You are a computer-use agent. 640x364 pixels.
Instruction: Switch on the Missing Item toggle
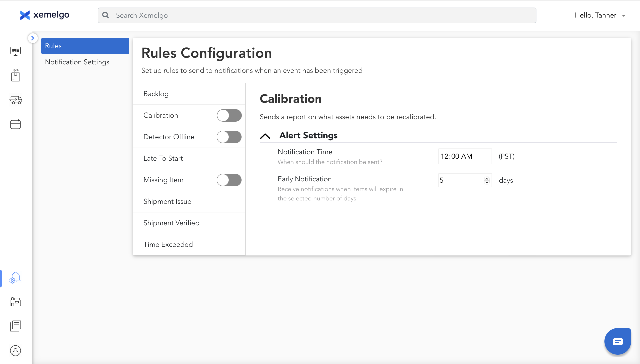tap(229, 180)
